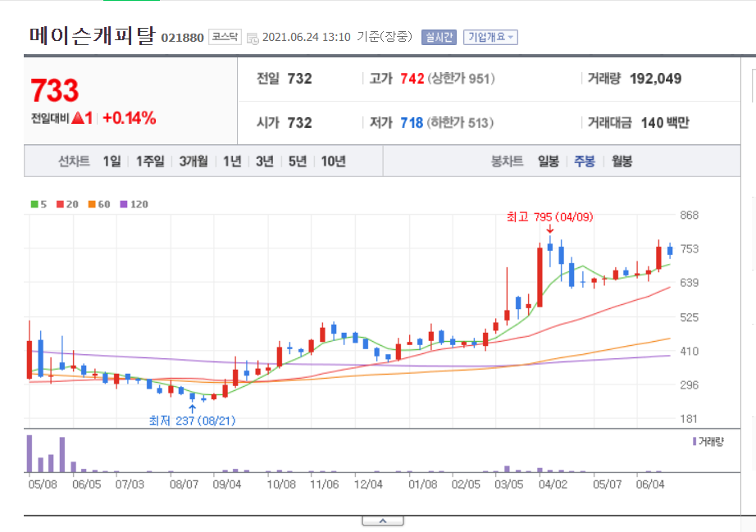Screen dimensions: 756x532
Task: Select the 1년 line chart tab
Action: click(x=232, y=161)
